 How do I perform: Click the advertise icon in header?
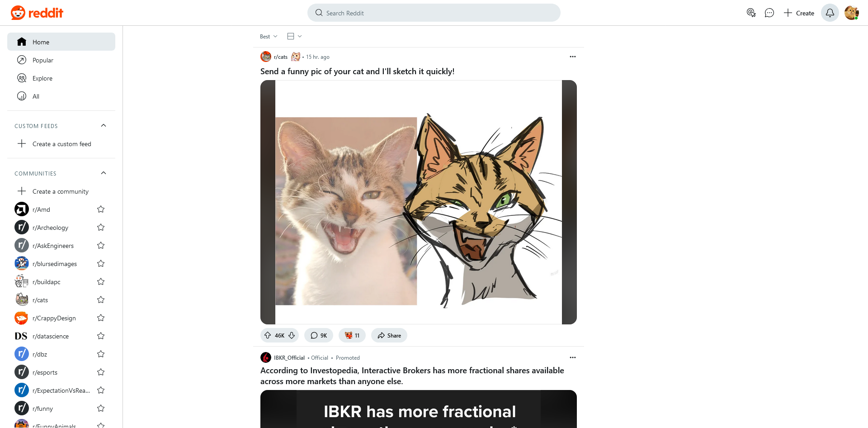coord(751,13)
